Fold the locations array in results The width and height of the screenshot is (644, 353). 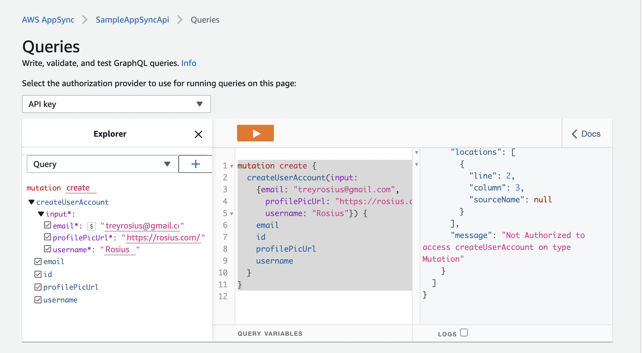pos(417,153)
